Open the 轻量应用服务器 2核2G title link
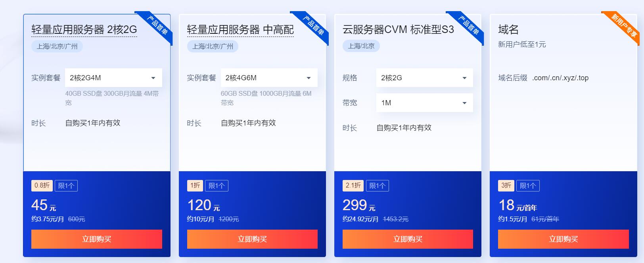 [x=84, y=29]
